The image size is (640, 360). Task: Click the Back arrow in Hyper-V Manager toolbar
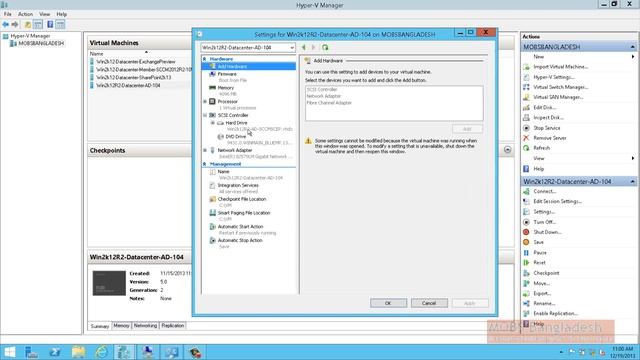tap(6, 24)
